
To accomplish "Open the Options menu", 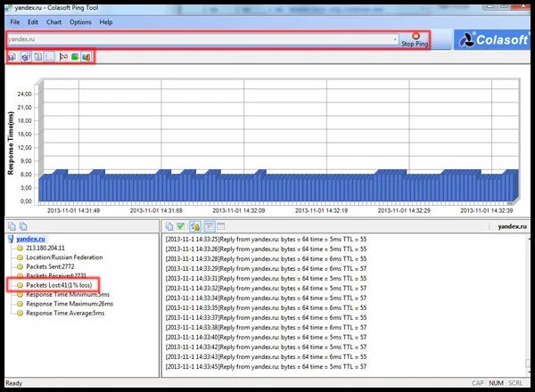I will [80, 22].
